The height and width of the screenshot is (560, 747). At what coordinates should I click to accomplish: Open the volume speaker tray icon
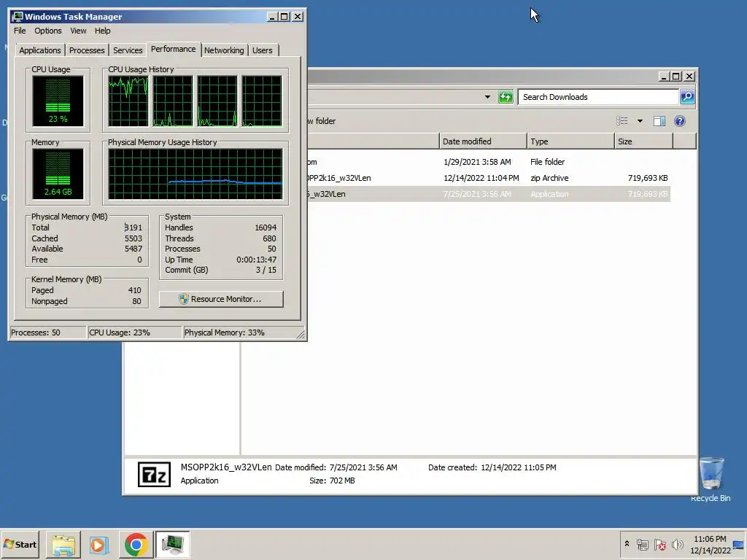[677, 544]
